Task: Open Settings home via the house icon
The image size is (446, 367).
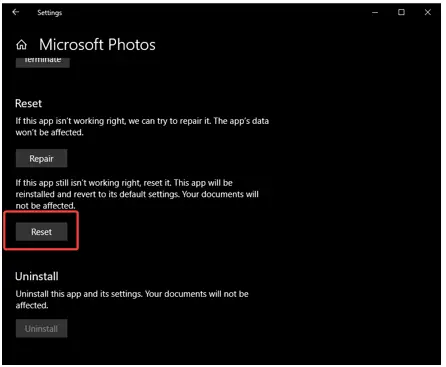Action: [x=22, y=45]
